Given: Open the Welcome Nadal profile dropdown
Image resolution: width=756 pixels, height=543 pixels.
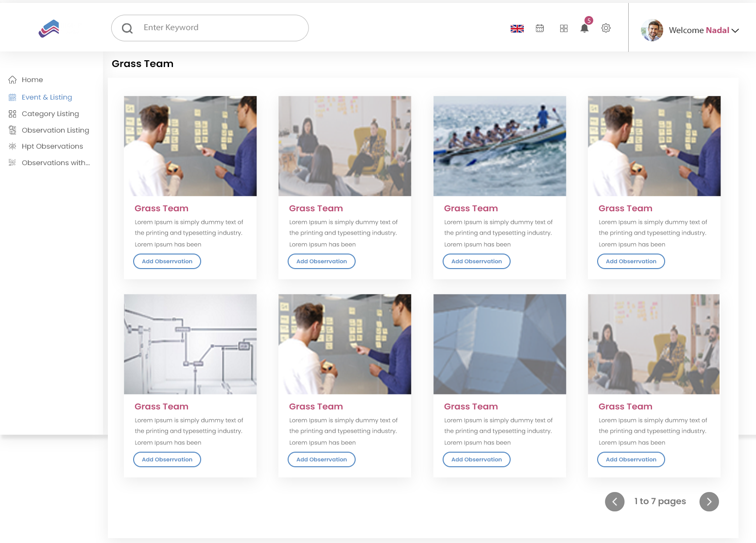Looking at the screenshot, I should [x=704, y=30].
